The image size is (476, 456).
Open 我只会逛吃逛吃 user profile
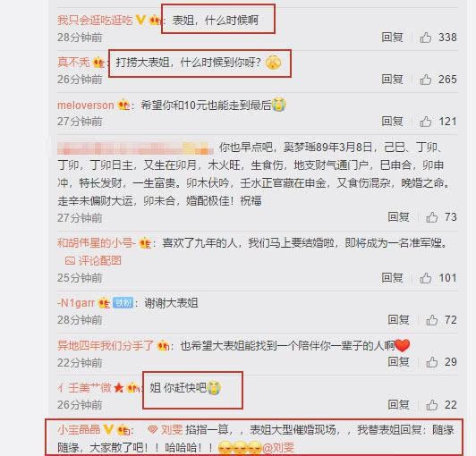tap(95, 21)
